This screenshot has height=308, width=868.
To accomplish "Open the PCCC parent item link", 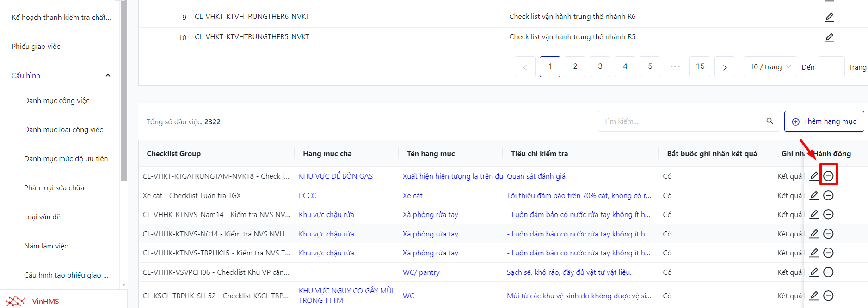I will pyautogui.click(x=307, y=196).
